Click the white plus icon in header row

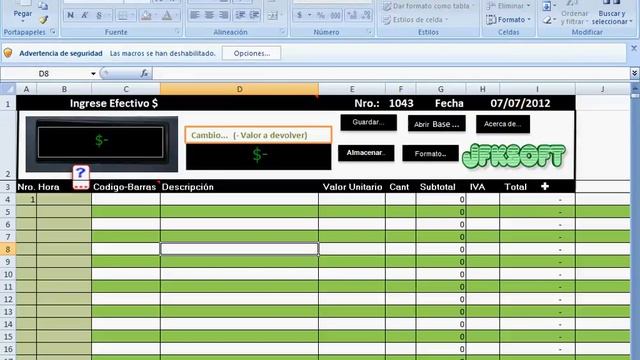pyautogui.click(x=545, y=187)
